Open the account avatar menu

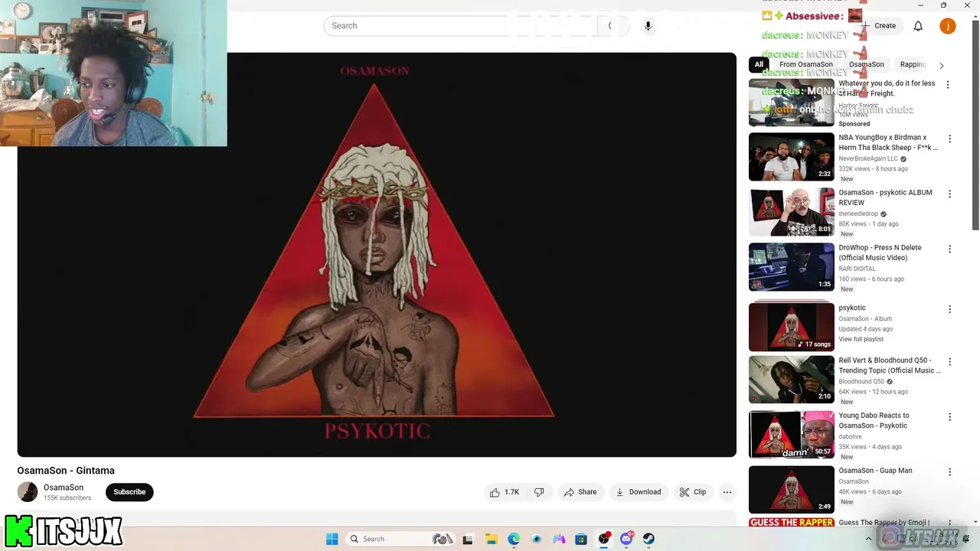tap(948, 26)
